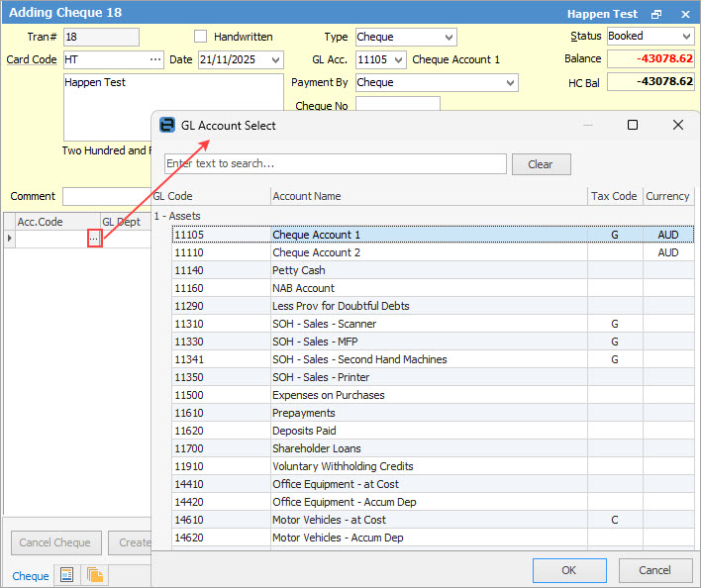Screen dimensions: 701x588
Task: Click the search text field
Action: [x=336, y=164]
